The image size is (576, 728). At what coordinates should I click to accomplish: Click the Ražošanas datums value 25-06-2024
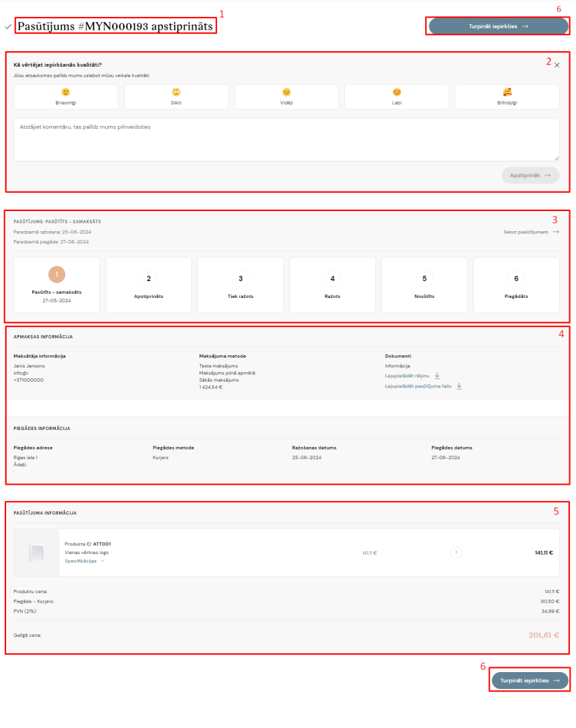point(307,458)
